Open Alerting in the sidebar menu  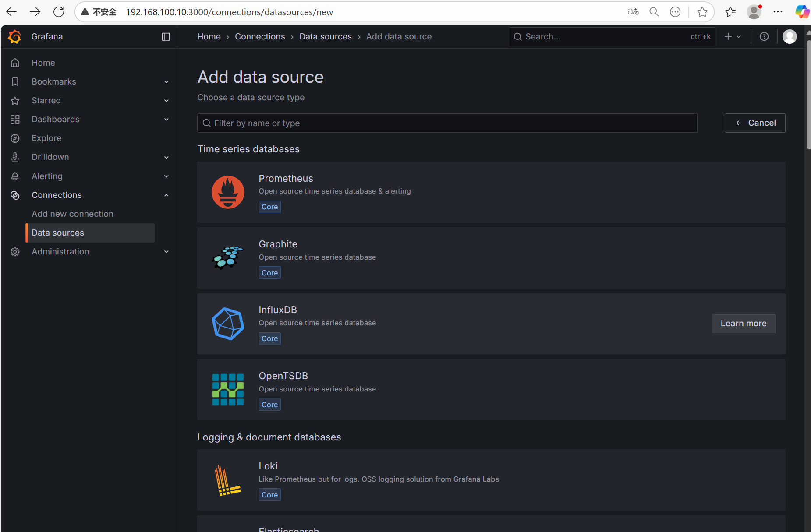[47, 176]
